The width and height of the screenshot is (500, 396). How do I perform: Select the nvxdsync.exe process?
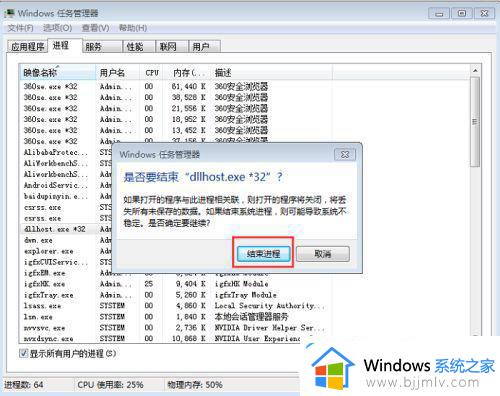coord(49,339)
